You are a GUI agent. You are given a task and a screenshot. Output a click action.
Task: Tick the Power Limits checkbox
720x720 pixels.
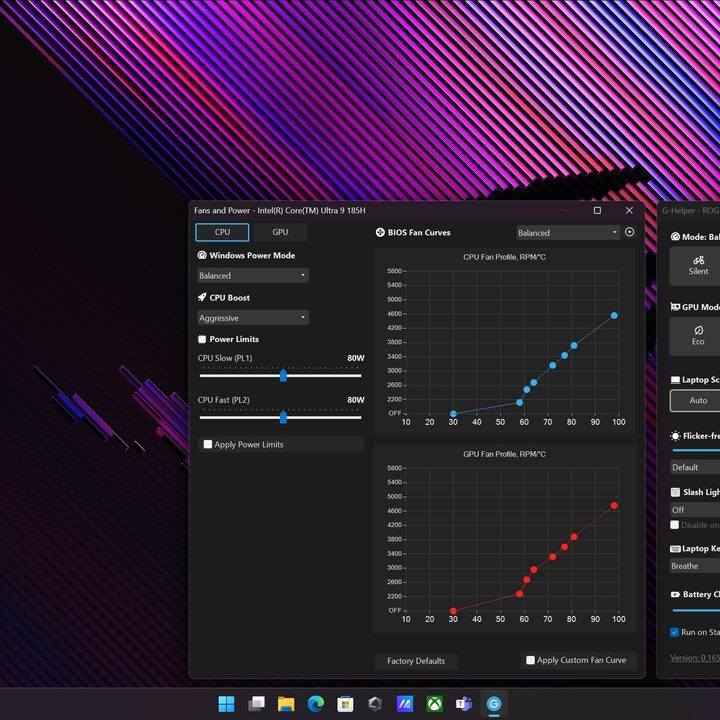tap(202, 339)
